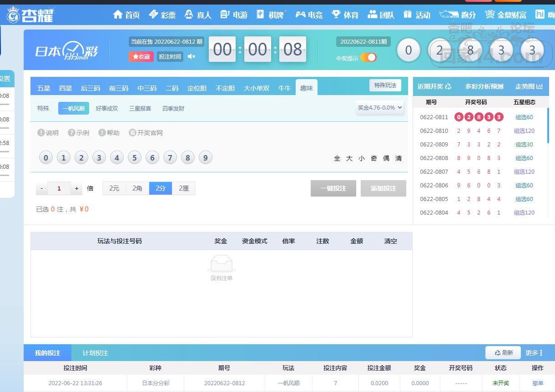This screenshot has width=555, height=392.
Task: Open the 奖金4.76-0.0% dropdown
Action: click(380, 108)
